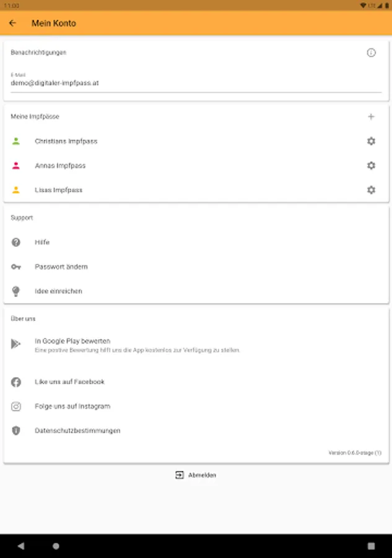The image size is (392, 558).
Task: Open Idee einreichen option
Action: click(x=58, y=291)
